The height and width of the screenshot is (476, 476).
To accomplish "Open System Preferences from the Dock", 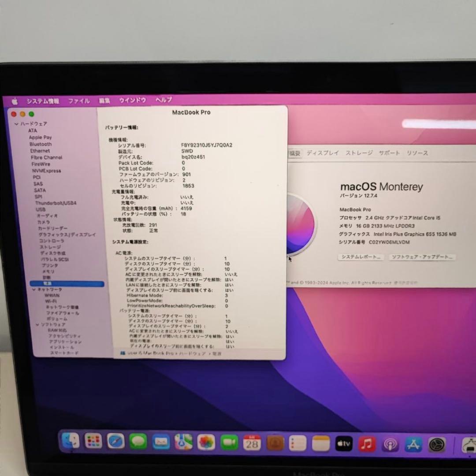I will [437, 445].
